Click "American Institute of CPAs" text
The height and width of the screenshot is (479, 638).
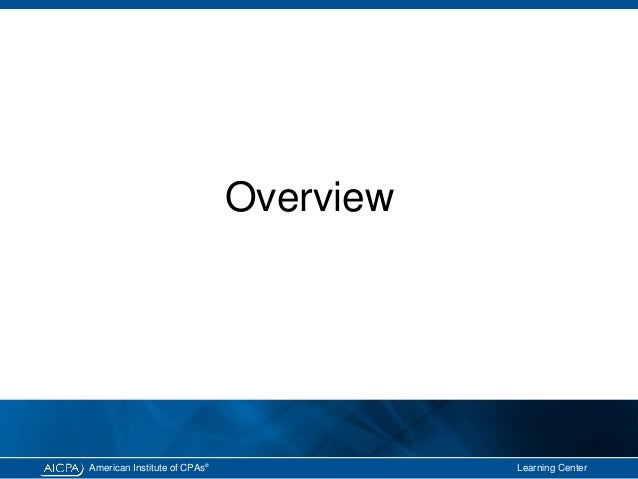[149, 468]
